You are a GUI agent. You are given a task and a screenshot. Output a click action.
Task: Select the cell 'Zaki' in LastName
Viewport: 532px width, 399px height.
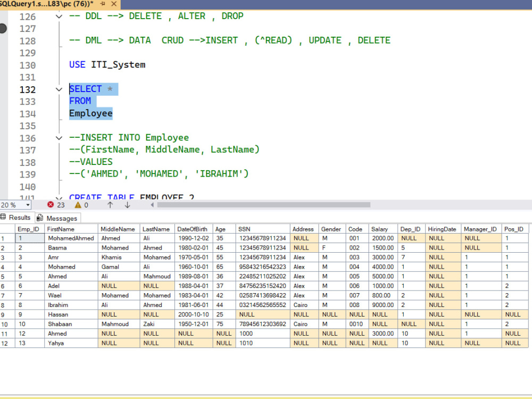click(157, 323)
